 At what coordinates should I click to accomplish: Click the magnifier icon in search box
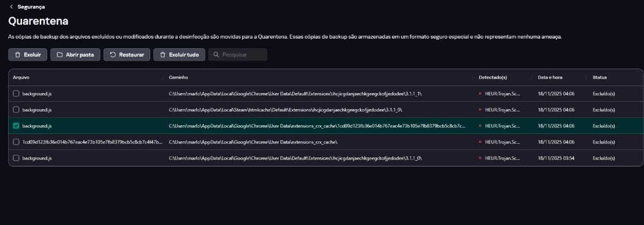216,55
